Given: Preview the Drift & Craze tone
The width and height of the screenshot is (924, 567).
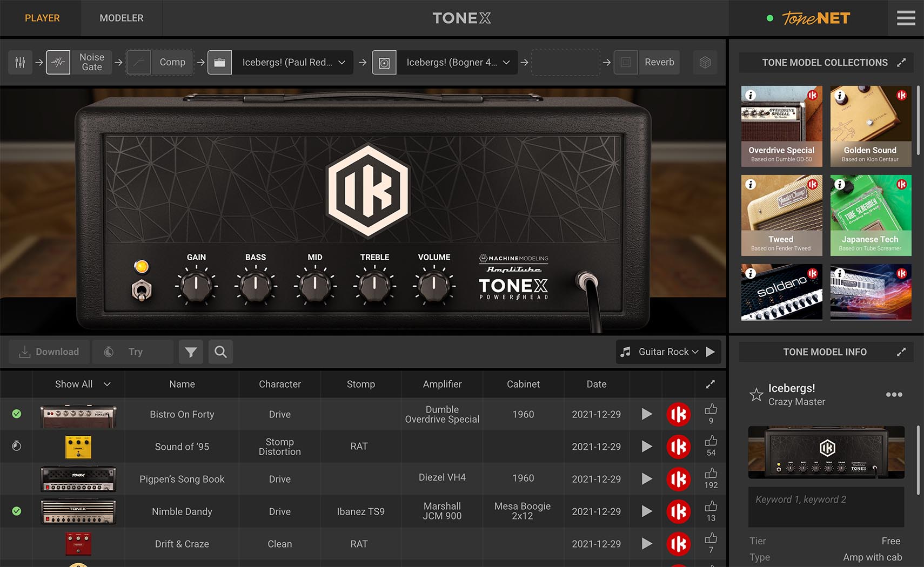Looking at the screenshot, I should coord(646,544).
